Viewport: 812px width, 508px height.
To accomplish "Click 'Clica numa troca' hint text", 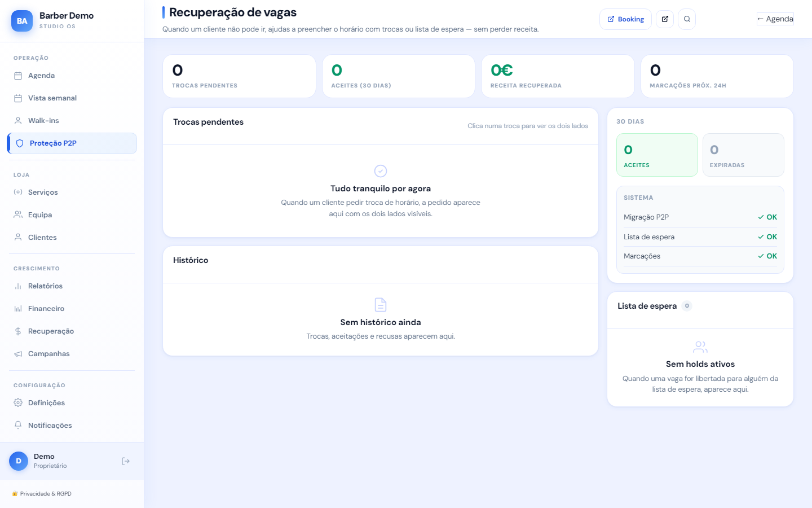I will click(528, 126).
